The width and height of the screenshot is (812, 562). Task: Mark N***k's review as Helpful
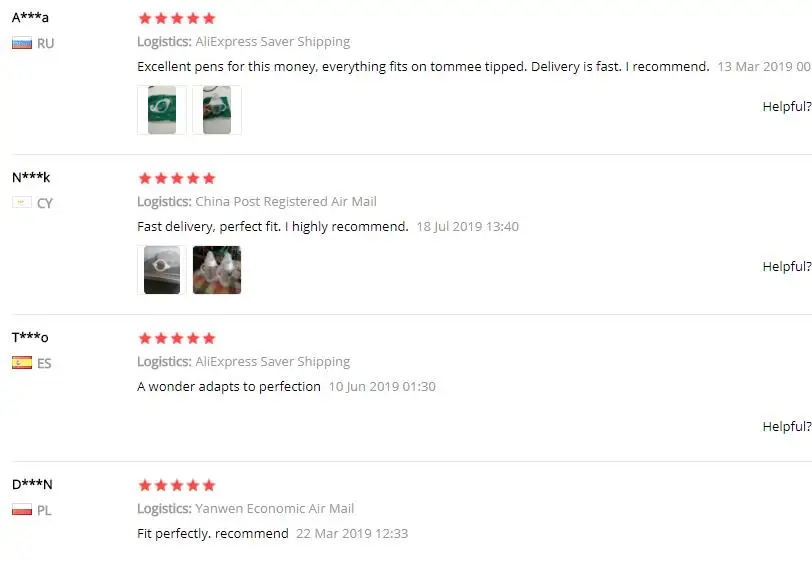tap(787, 267)
